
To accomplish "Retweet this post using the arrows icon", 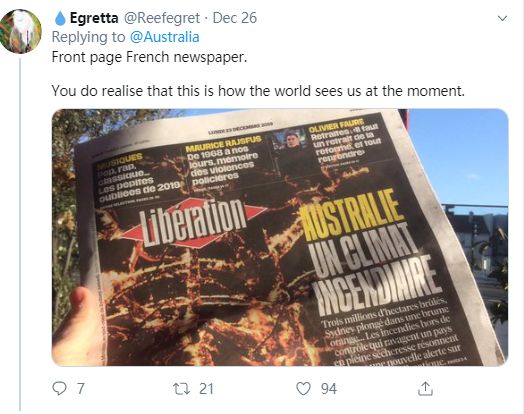I will pyautogui.click(x=181, y=389).
